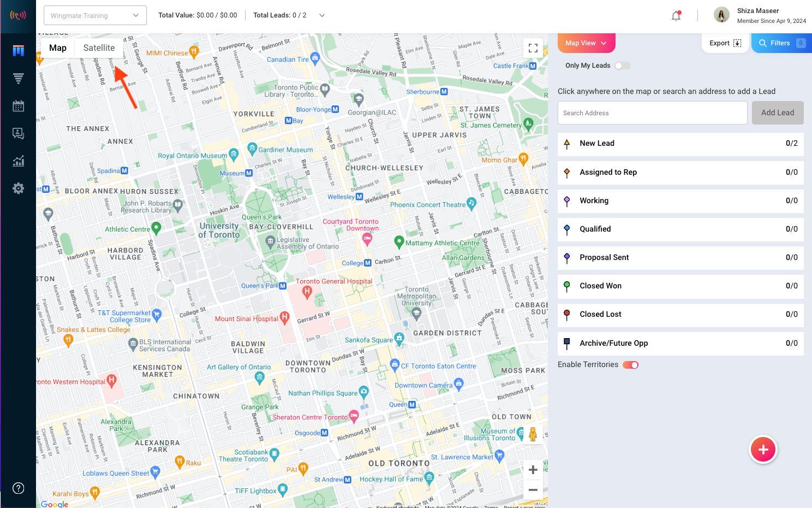Select the Working status row
The width and height of the screenshot is (812, 508).
pos(680,200)
